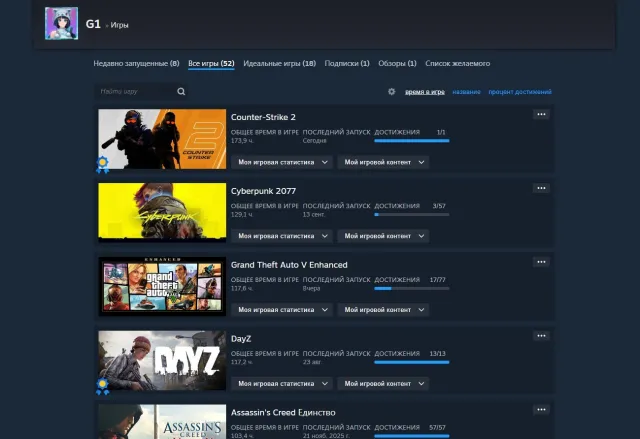The image size is (640, 439).
Task: Expand Мой игровой контент for Cyberpunk 2077
Action: tap(383, 236)
